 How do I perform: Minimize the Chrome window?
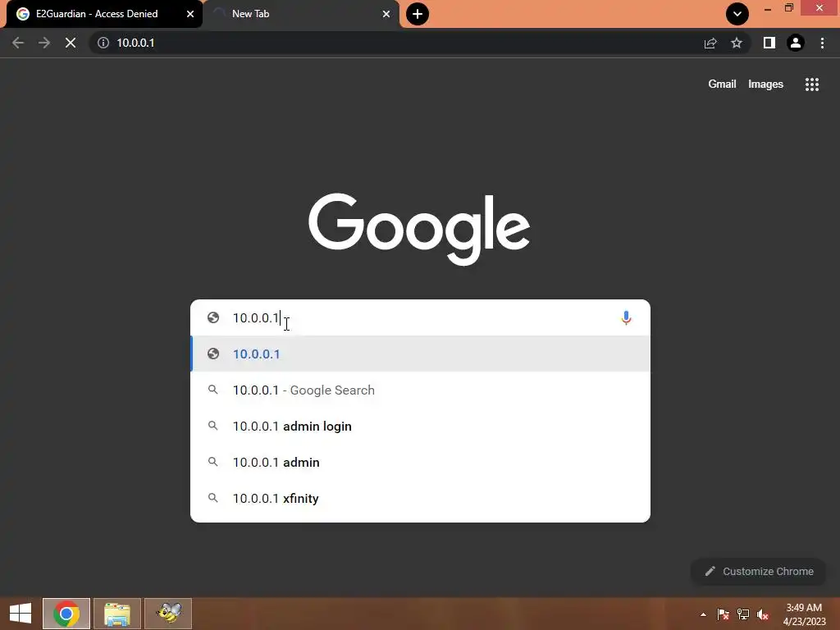(768, 8)
